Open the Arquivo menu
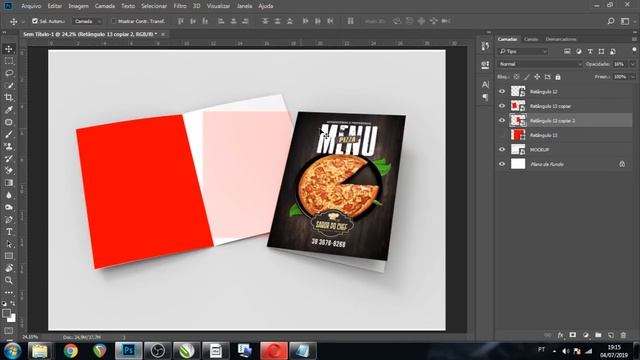The width and height of the screenshot is (640, 360). (31, 6)
